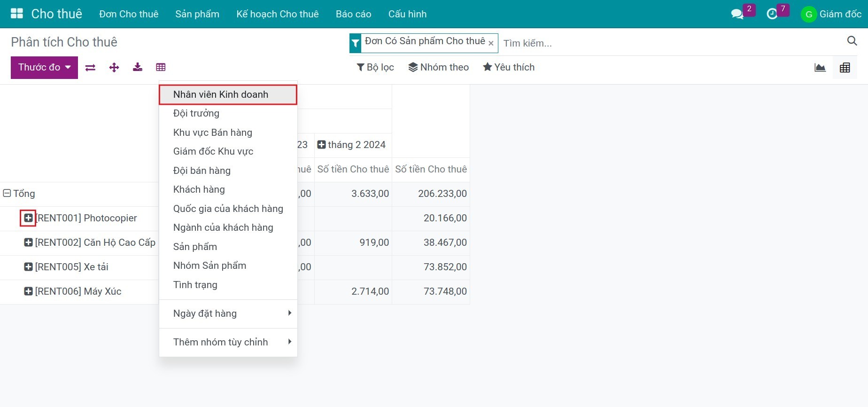The height and width of the screenshot is (407, 868).
Task: Remove the Đơn Có Sản phẩm Cho thuê filter
Action: point(491,43)
